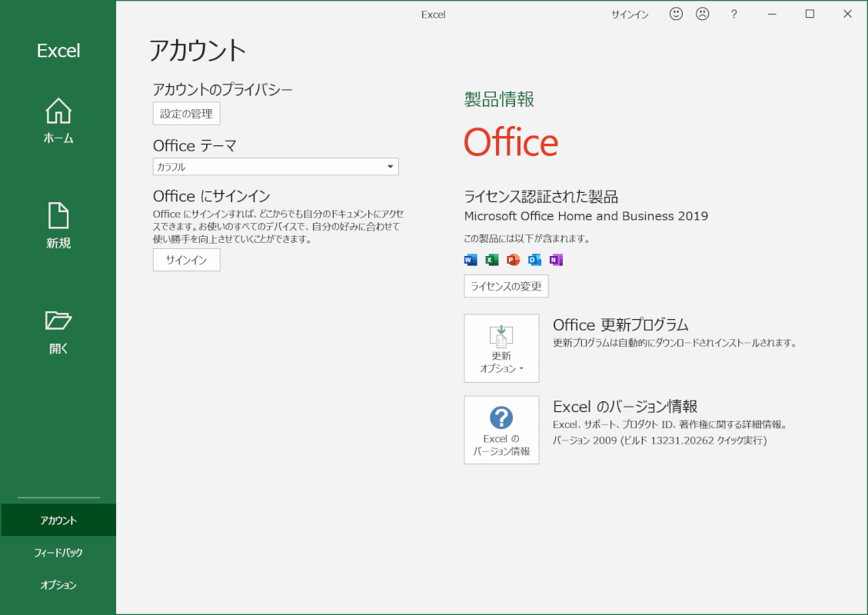This screenshot has height=615, width=868.
Task: Click the ライセンスの変更 button
Action: [506, 286]
